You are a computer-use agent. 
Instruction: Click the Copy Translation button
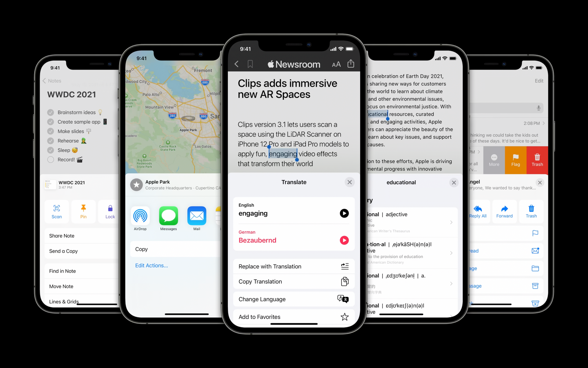[293, 281]
